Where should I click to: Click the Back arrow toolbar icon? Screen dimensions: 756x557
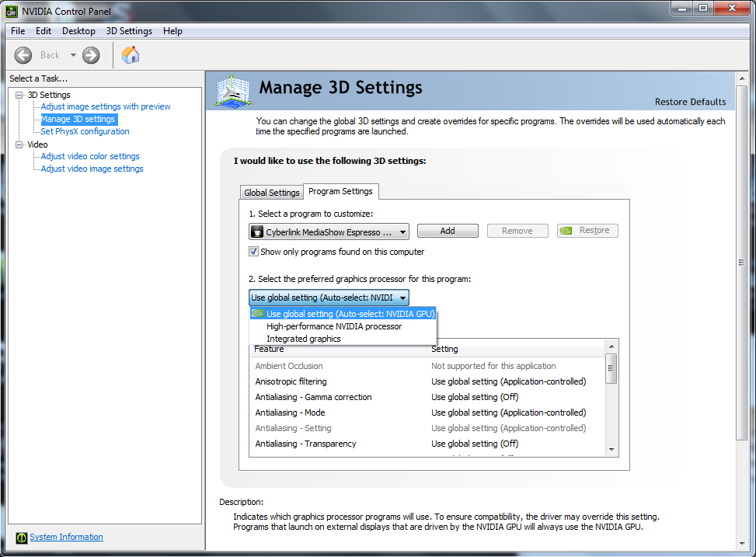pyautogui.click(x=23, y=55)
